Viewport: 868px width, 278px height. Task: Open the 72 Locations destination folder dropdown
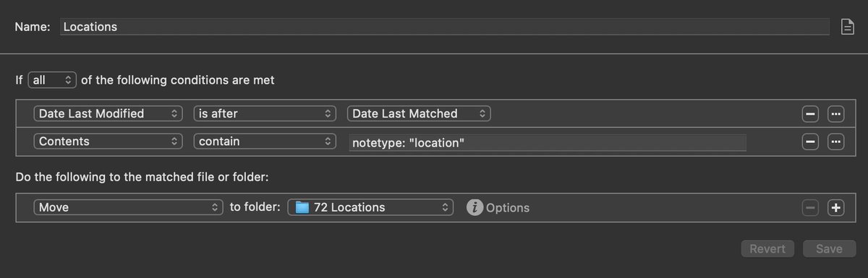370,207
